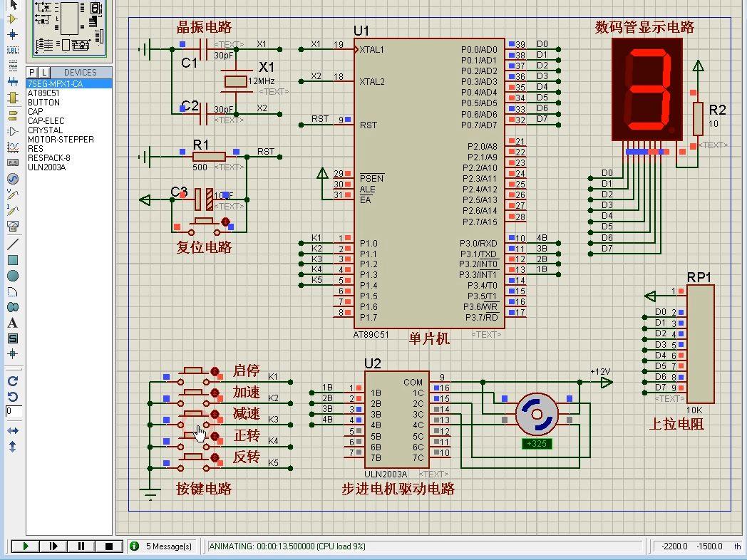
Task: Choose the Device Pins tool
Action: 13,131
